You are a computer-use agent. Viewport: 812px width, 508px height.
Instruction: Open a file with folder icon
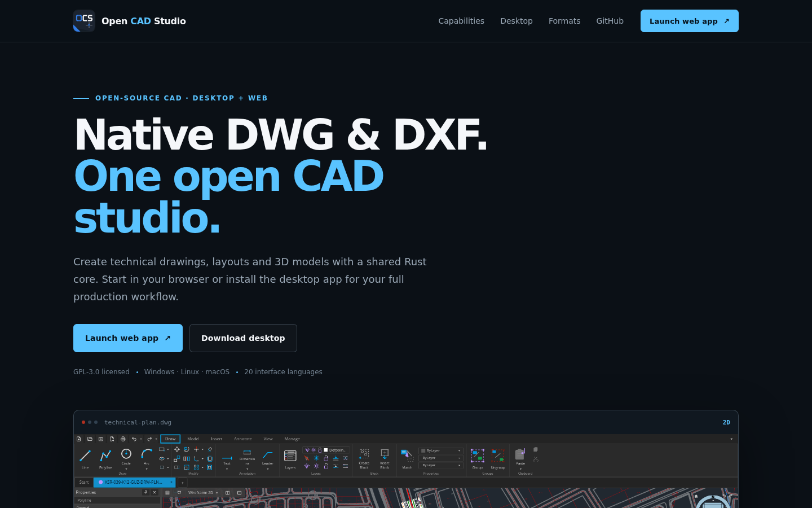[x=90, y=439]
